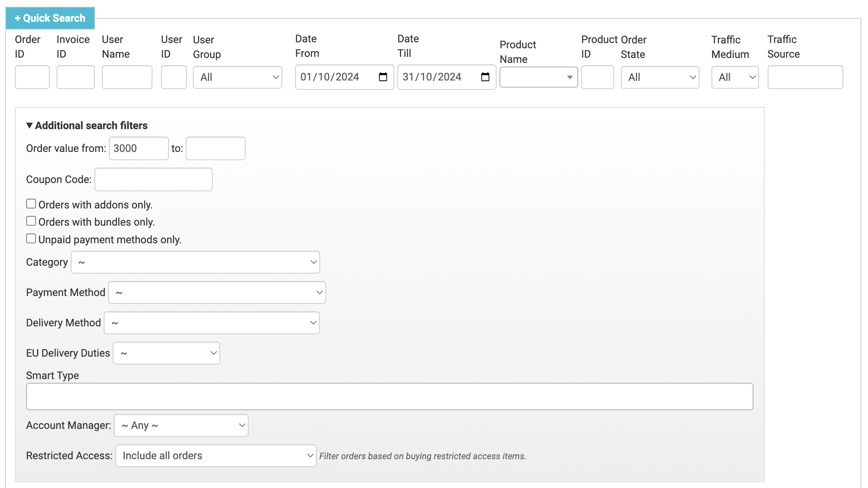Click the Coupon Code input field

153,180
